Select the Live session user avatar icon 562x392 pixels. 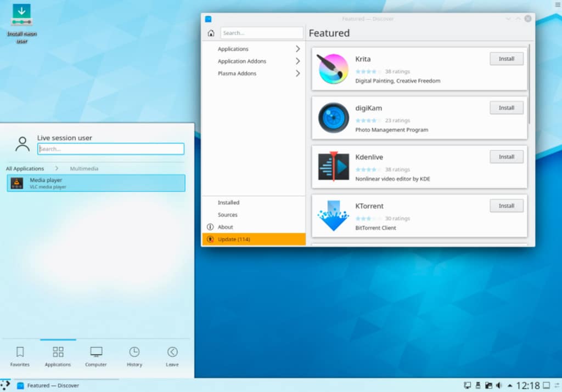coord(23,144)
